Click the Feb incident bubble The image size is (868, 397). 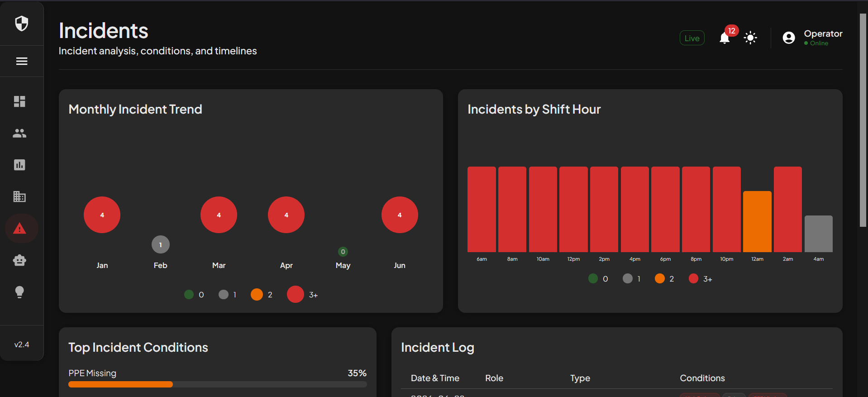[161, 244]
